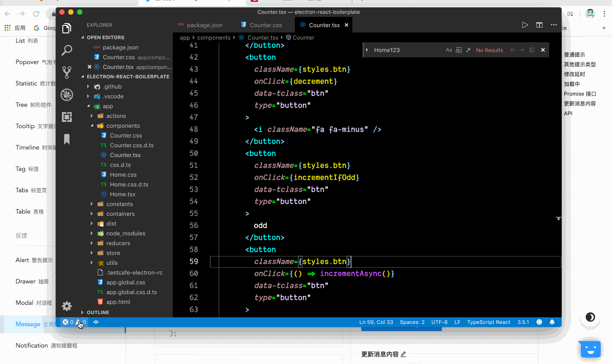Click the find input containing Home123
The height and width of the screenshot is (364, 612).
pyautogui.click(x=408, y=50)
